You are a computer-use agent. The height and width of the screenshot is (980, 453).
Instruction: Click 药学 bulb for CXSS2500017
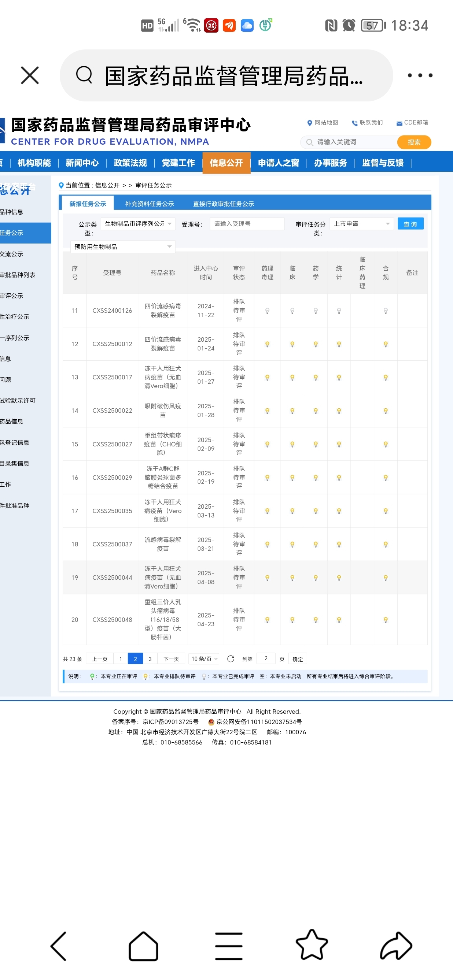click(x=316, y=378)
